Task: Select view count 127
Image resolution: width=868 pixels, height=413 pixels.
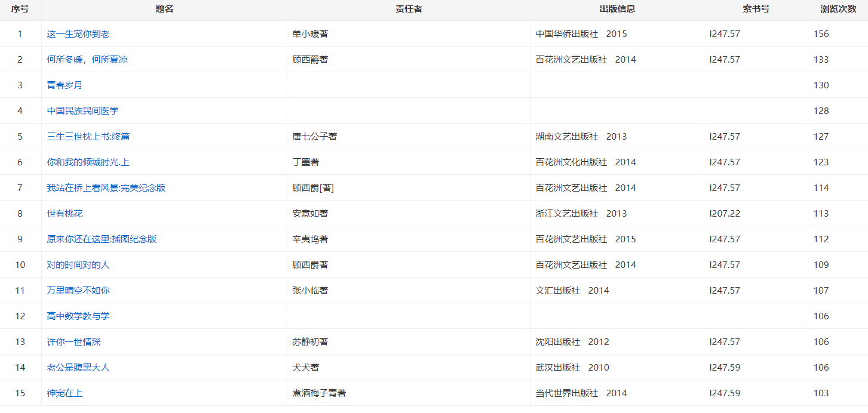Action: point(821,137)
